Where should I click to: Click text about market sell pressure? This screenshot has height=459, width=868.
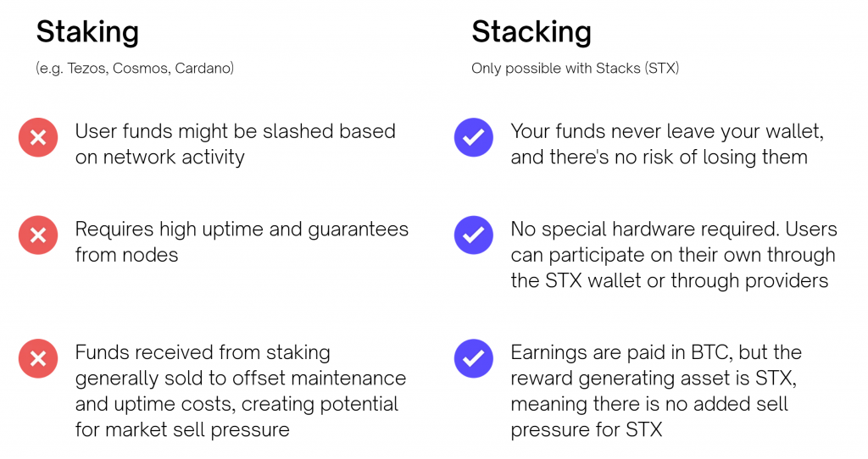pos(241,390)
